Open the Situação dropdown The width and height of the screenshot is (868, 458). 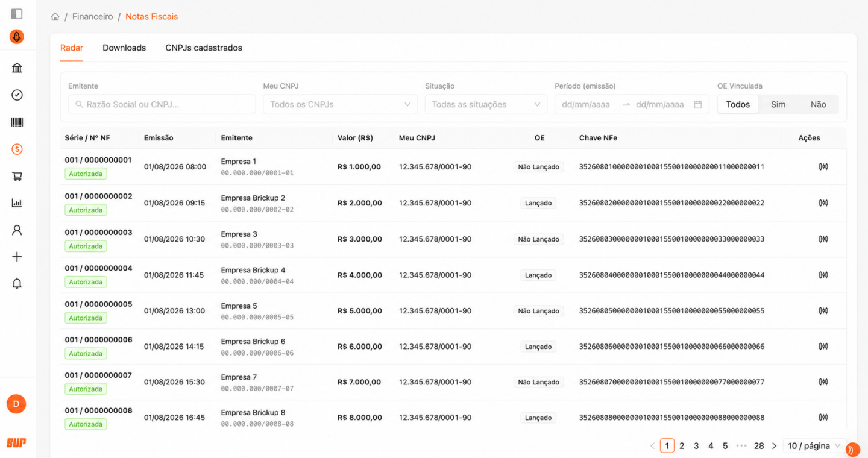tap(486, 104)
